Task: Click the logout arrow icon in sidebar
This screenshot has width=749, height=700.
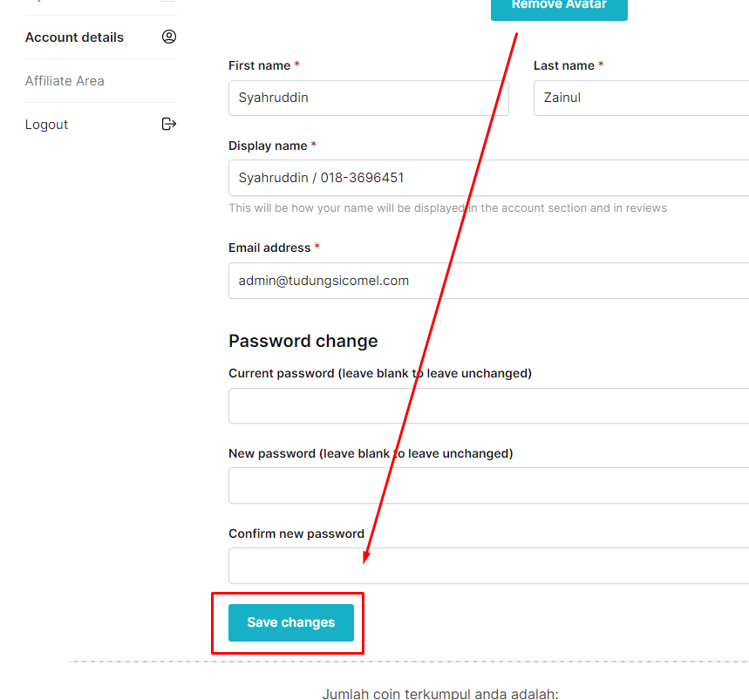Action: [169, 124]
